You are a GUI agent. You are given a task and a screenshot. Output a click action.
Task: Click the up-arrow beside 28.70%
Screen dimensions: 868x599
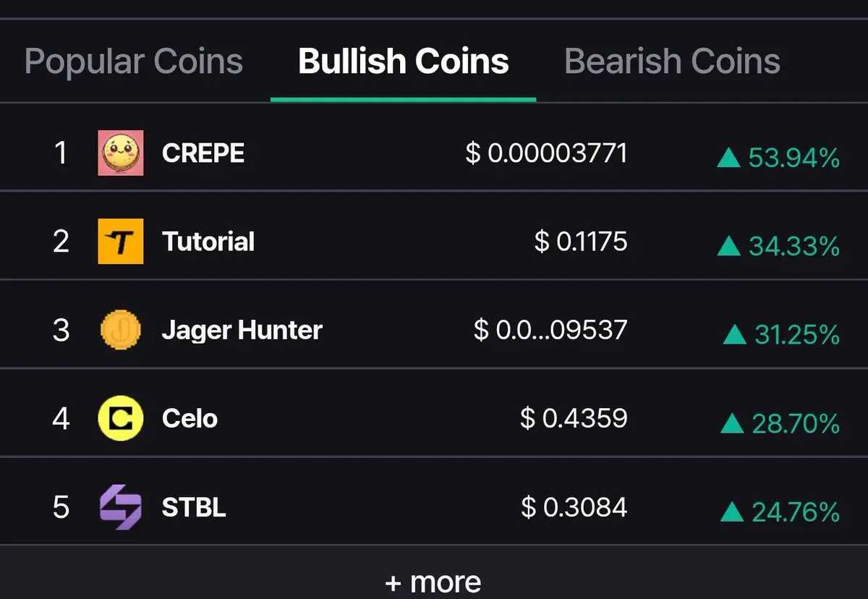click(x=733, y=423)
